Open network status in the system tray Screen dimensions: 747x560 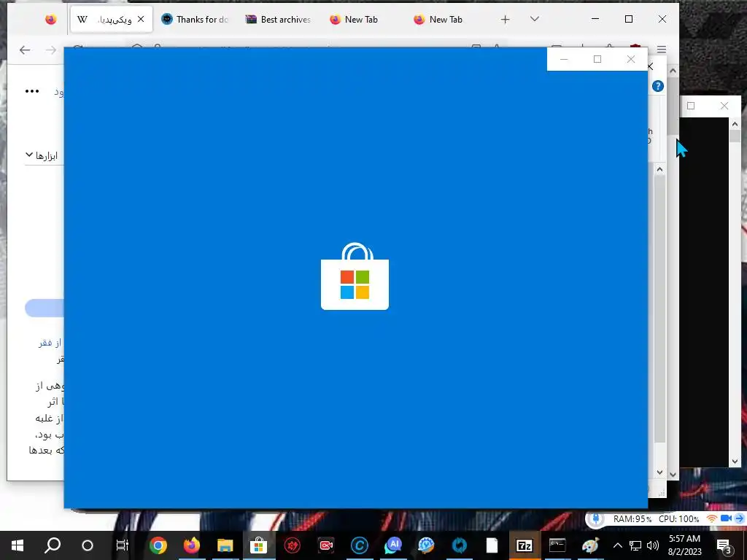pos(635,545)
